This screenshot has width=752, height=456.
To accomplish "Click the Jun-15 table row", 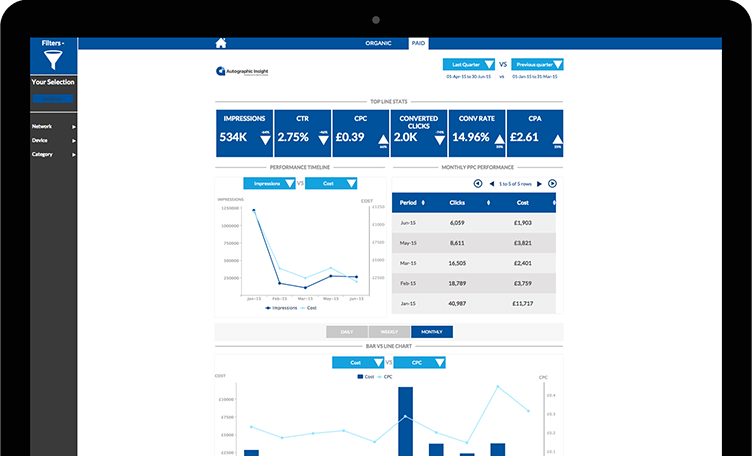I will click(474, 223).
